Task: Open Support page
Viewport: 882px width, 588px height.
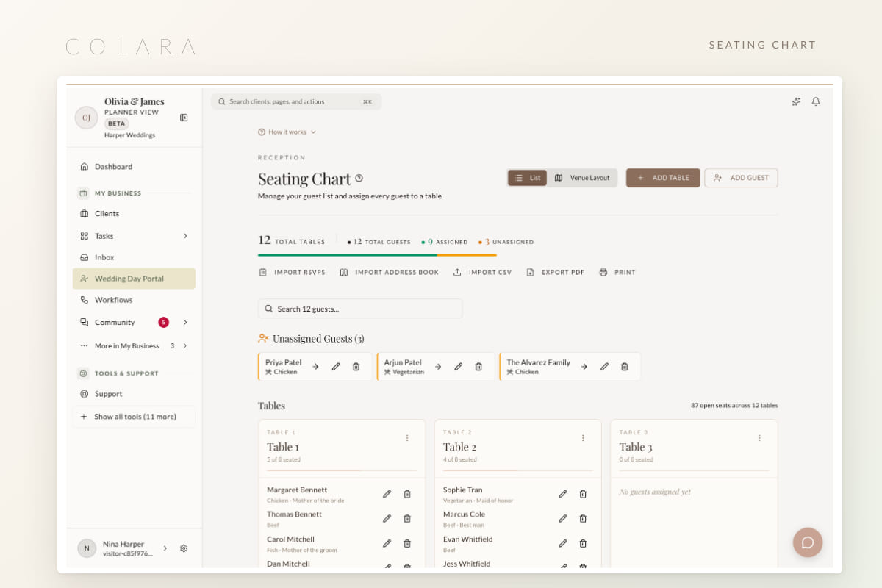Action: pyautogui.click(x=134, y=394)
